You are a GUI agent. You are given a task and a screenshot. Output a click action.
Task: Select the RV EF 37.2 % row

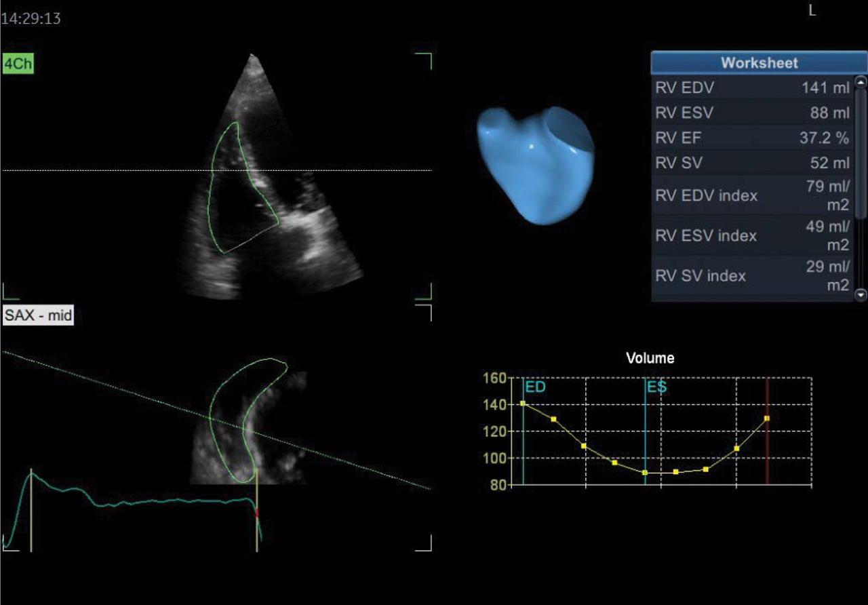[x=751, y=138]
